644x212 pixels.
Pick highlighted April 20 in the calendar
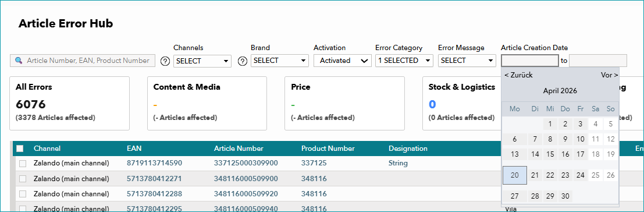click(515, 175)
